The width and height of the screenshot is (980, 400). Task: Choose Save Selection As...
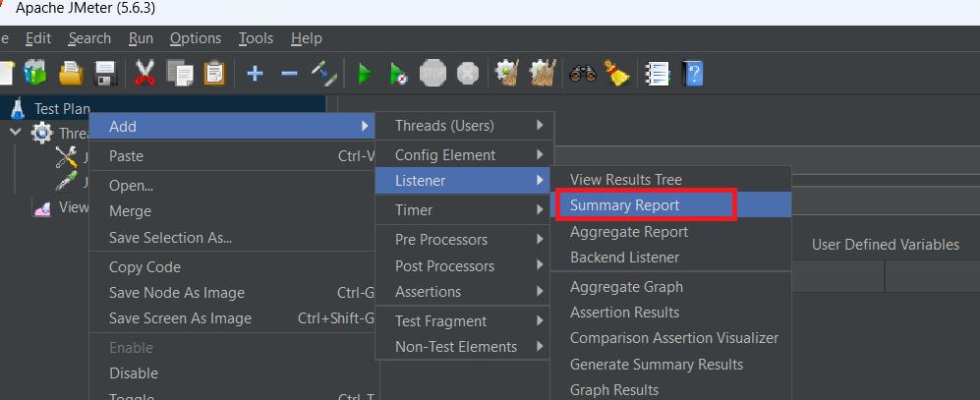click(232, 238)
